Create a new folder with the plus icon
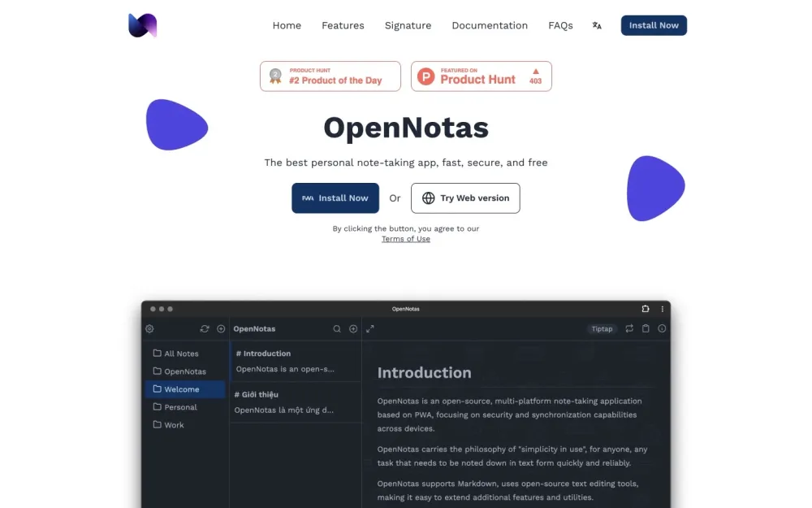 (220, 328)
